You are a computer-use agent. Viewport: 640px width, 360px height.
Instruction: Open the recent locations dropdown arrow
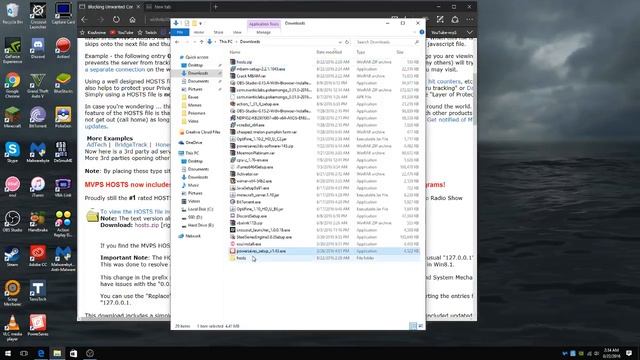click(x=194, y=42)
